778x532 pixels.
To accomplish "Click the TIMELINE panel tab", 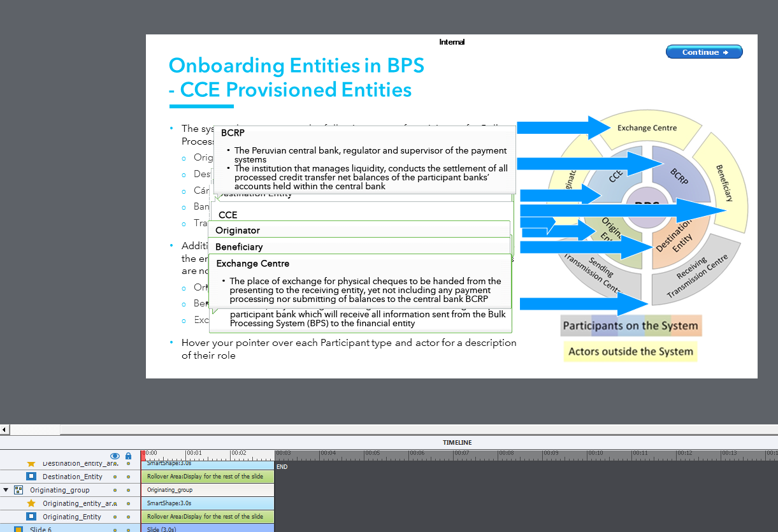I will [457, 442].
